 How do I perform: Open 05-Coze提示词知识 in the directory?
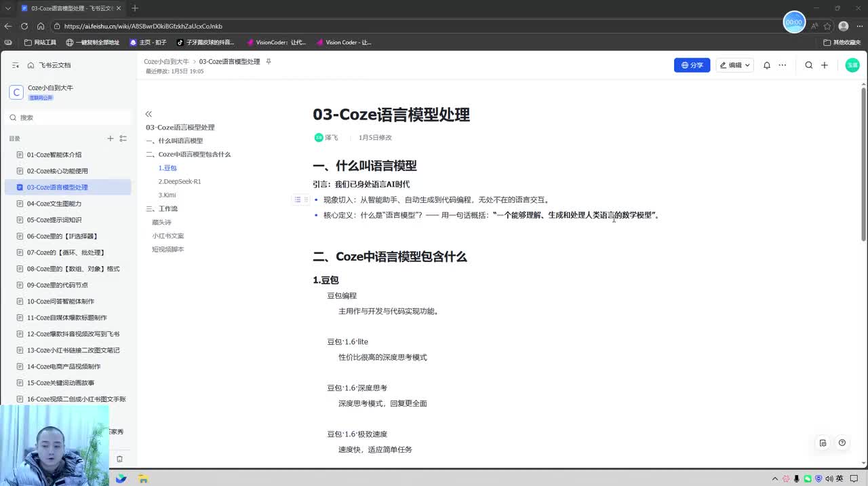[x=54, y=220]
